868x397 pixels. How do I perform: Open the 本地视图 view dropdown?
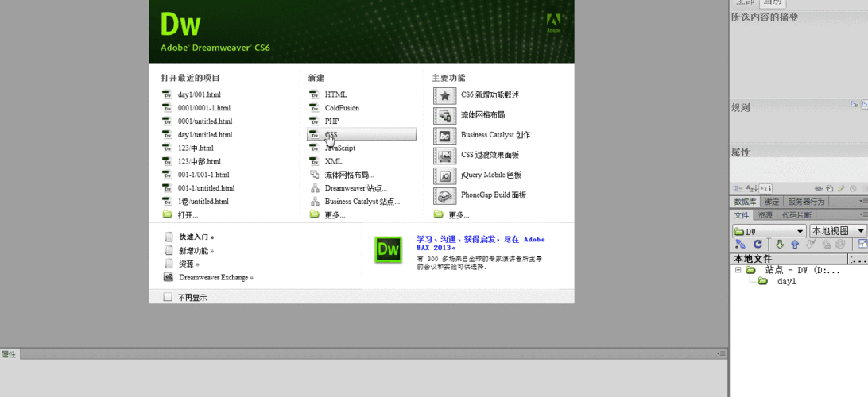click(838, 231)
